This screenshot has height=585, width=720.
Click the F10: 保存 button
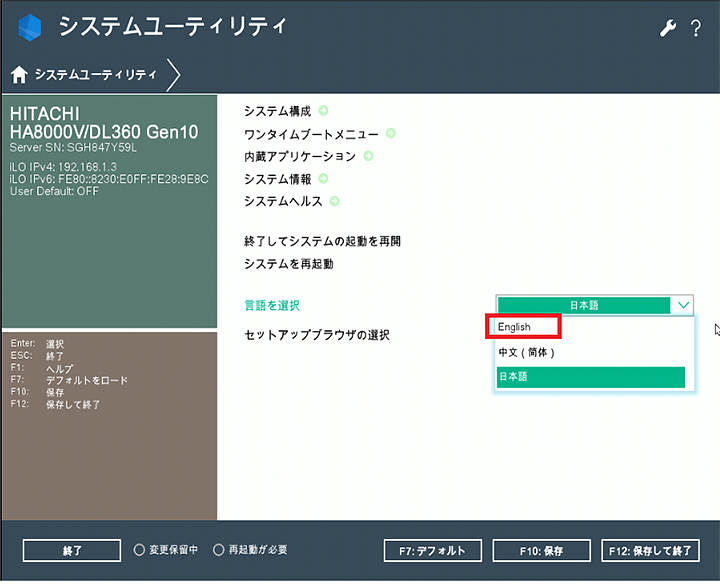[541, 551]
